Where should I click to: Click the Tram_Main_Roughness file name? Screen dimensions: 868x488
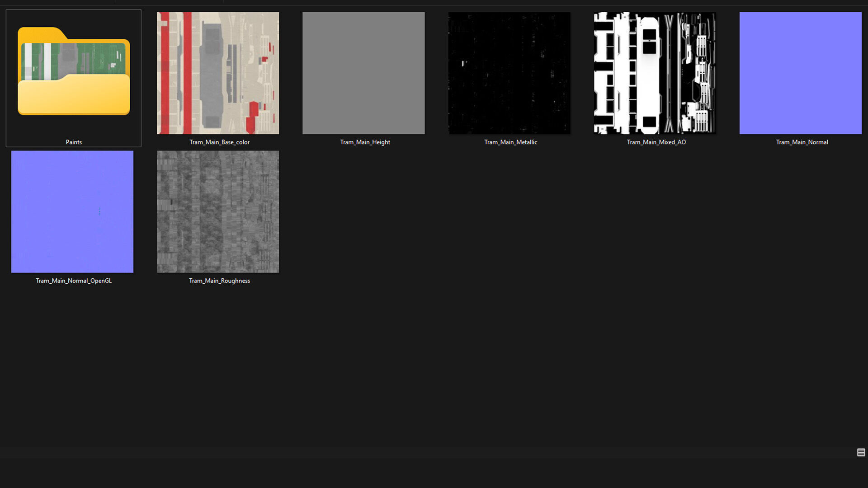pyautogui.click(x=219, y=281)
